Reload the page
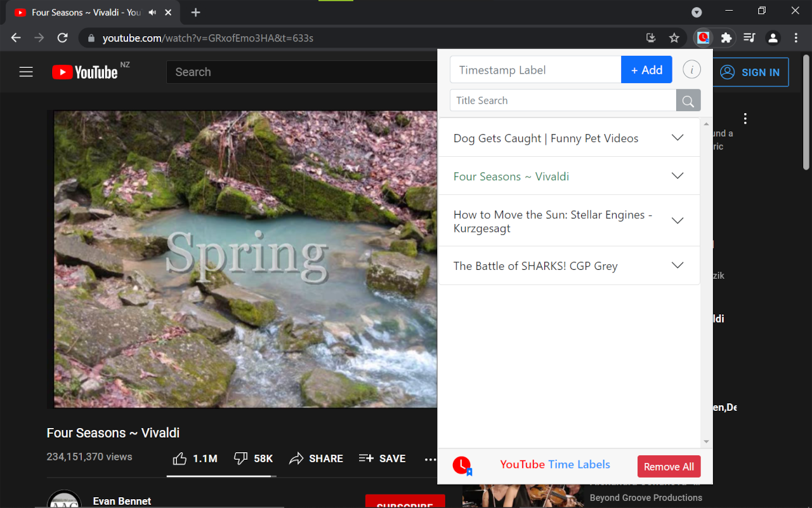812x508 pixels. click(x=62, y=38)
